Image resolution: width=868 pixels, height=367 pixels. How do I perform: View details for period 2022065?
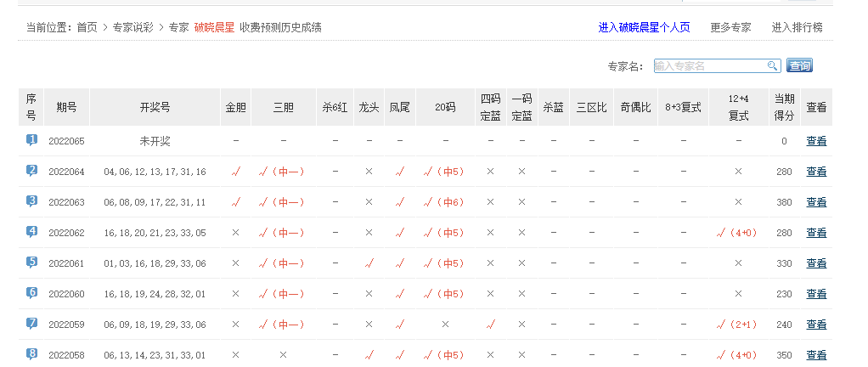(815, 141)
